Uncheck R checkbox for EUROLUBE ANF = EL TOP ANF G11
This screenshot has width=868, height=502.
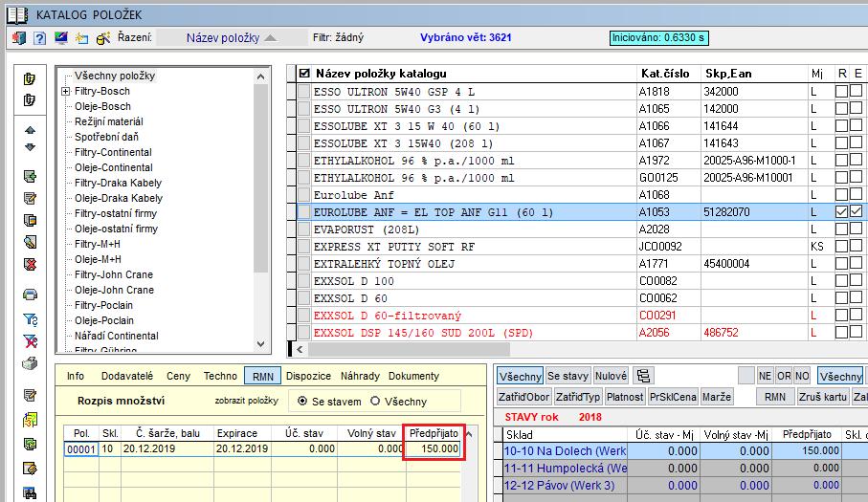click(841, 211)
